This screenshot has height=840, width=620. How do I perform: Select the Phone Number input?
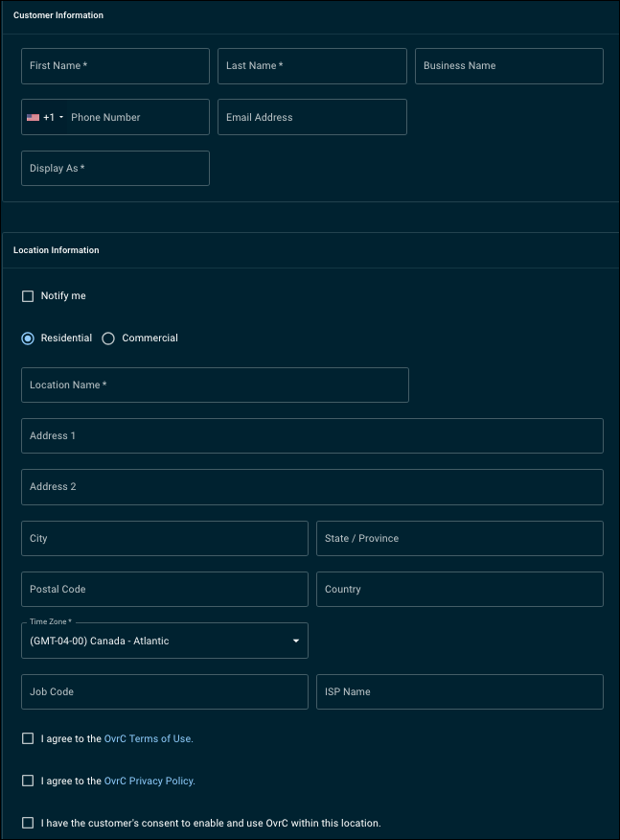(x=134, y=117)
